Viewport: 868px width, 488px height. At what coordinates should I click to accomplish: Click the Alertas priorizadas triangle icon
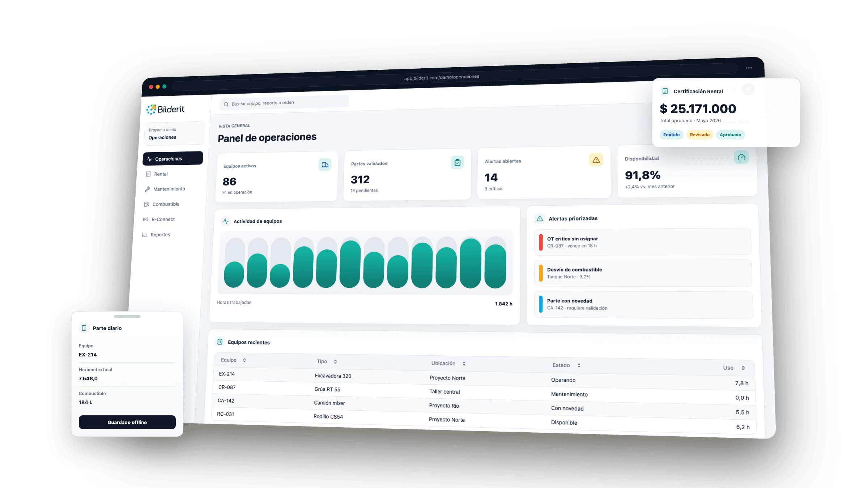[x=540, y=218]
